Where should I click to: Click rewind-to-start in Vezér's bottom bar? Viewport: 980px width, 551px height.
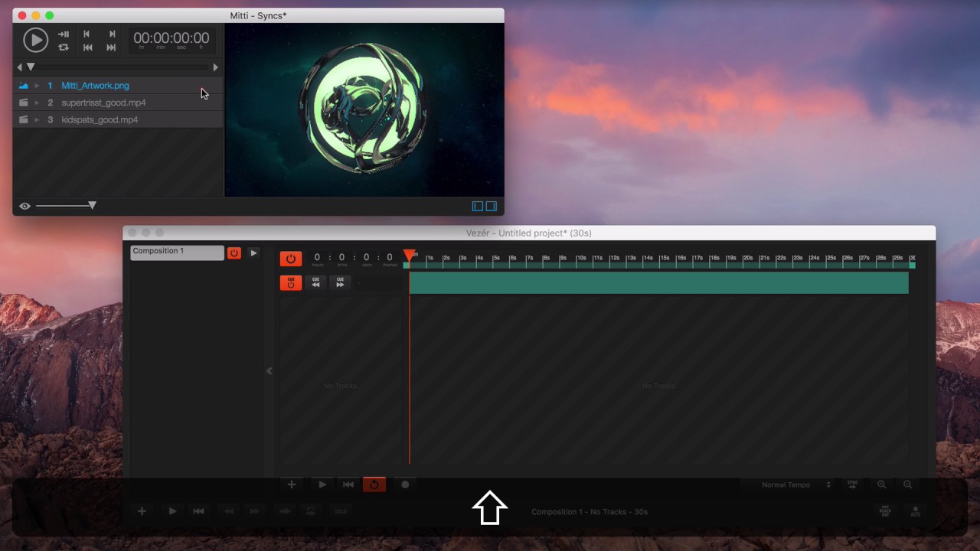tap(198, 511)
